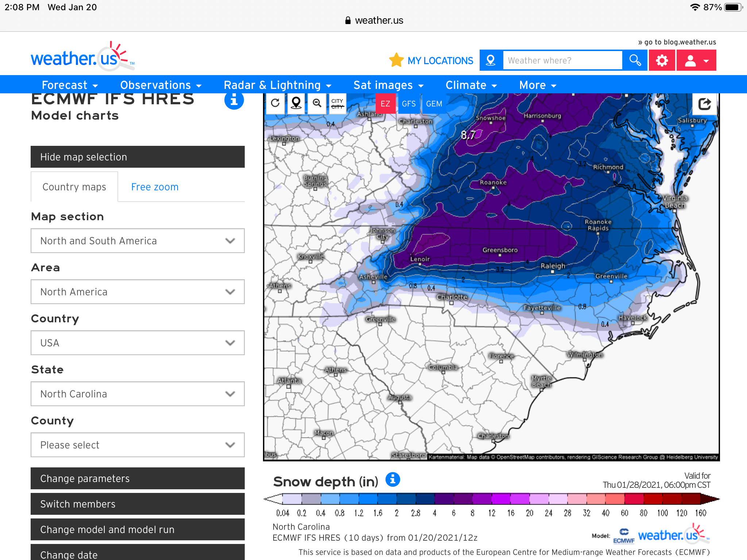
Task: Click the map share icon
Action: 704,104
